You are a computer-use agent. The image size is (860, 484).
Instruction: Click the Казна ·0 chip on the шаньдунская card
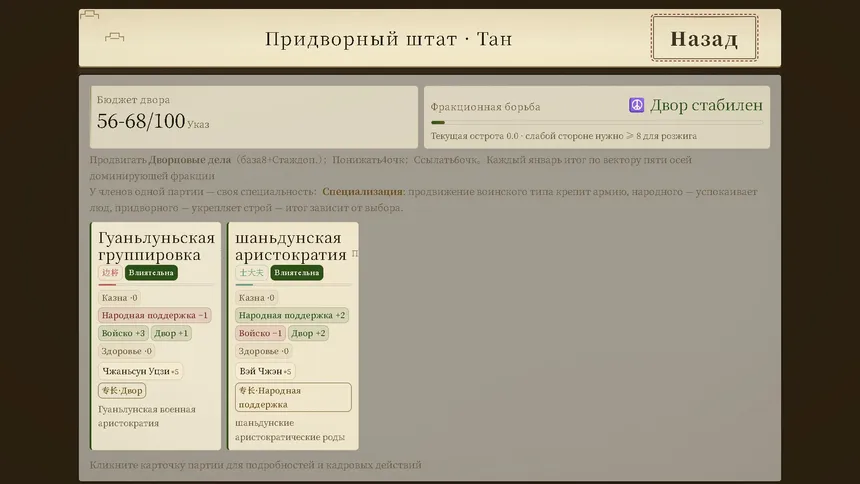pos(256,297)
